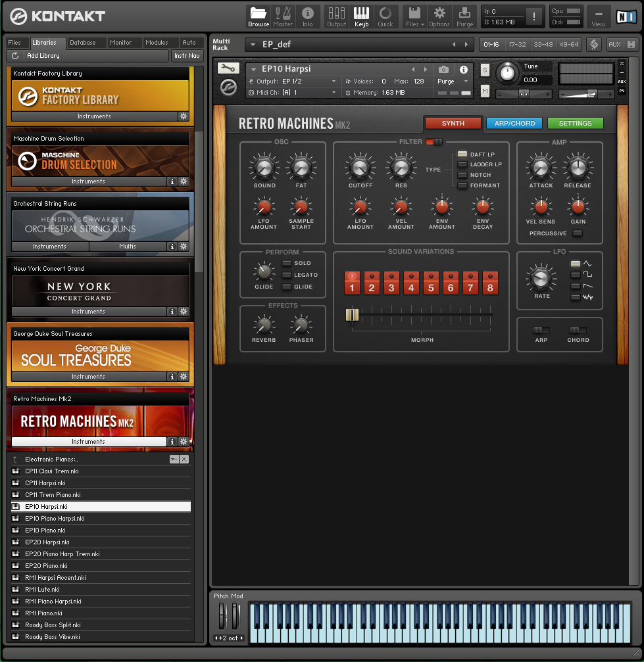Mute the EP10 Harpsi instrument
644x662 pixels.
tap(485, 91)
